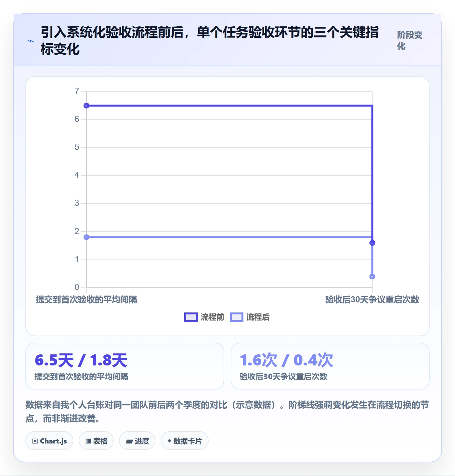The width and height of the screenshot is (455, 476).
Task: Click the chart title starting with 引入系统化验收流程前后
Action: tap(210, 41)
